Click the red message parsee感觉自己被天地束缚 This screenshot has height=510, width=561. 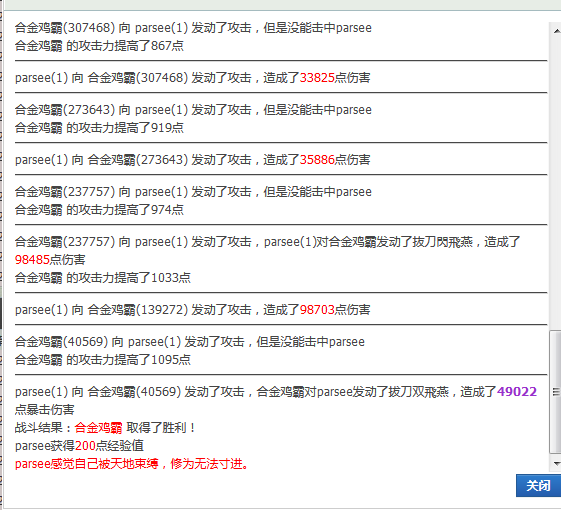131,464
